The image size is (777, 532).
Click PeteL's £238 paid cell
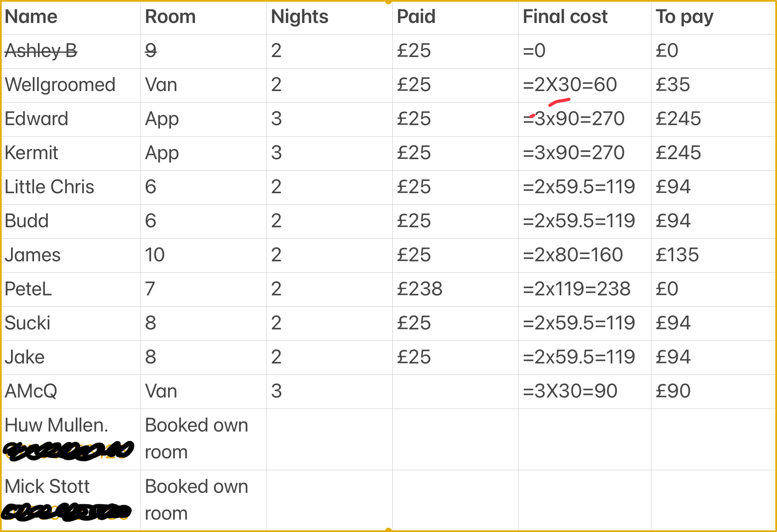click(x=455, y=289)
